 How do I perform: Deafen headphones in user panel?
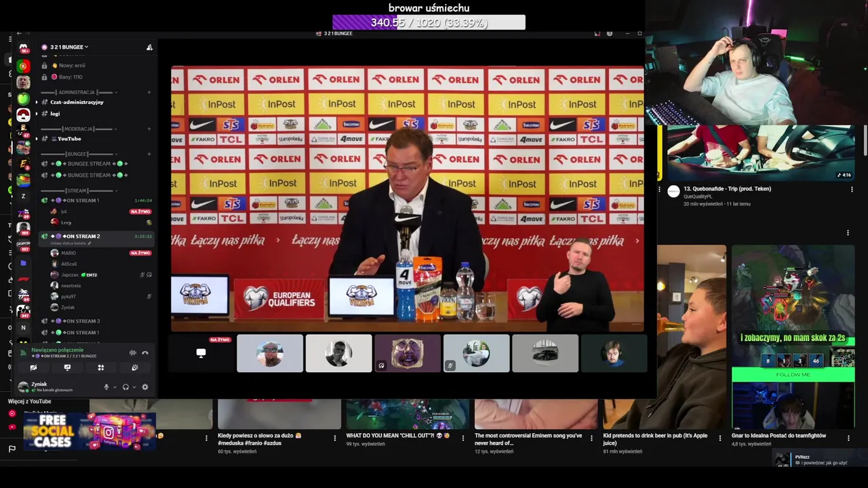(x=125, y=387)
